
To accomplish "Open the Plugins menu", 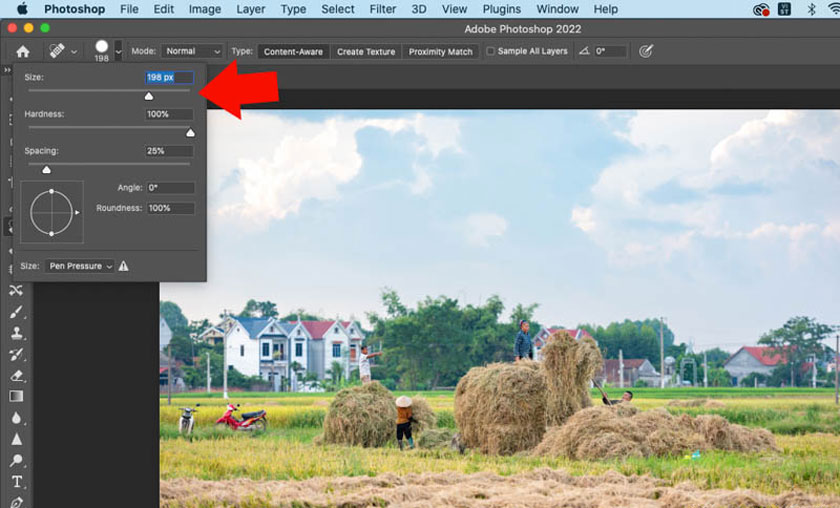I will [x=501, y=9].
